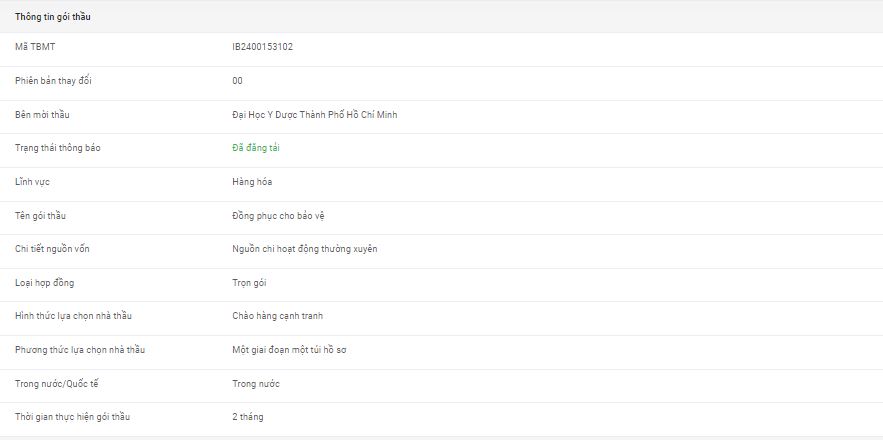883x440 pixels.
Task: Click the "Mã TBMT" field label
Action: coord(36,47)
